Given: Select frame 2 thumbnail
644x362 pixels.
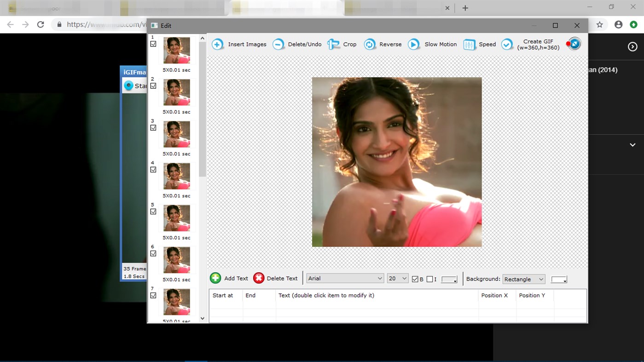Looking at the screenshot, I should (x=176, y=92).
